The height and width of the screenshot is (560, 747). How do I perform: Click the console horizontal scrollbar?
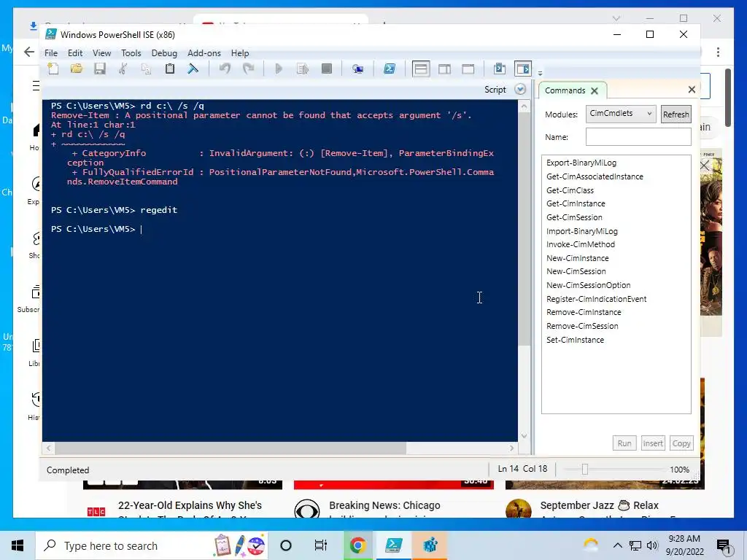(x=231, y=448)
